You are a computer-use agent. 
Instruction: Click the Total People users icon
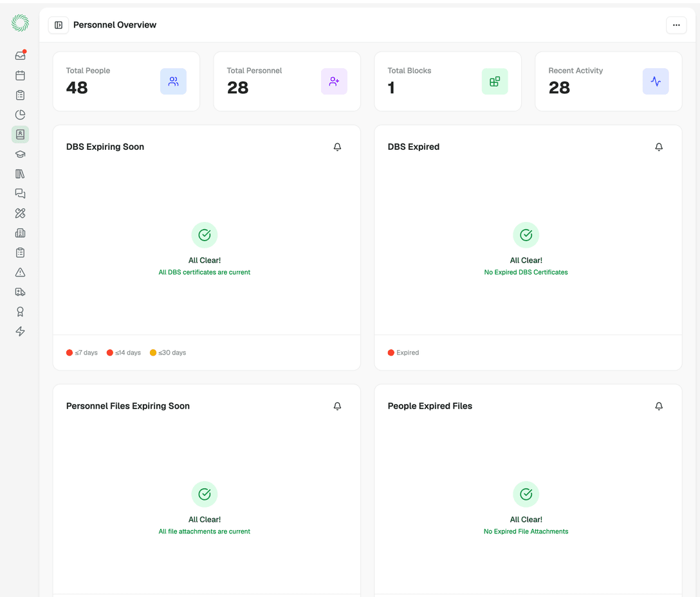point(173,81)
